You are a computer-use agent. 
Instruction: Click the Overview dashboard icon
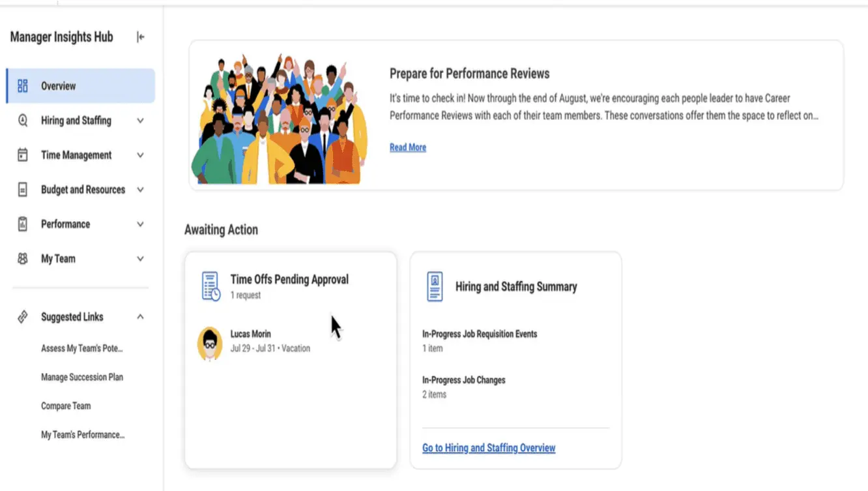[23, 86]
